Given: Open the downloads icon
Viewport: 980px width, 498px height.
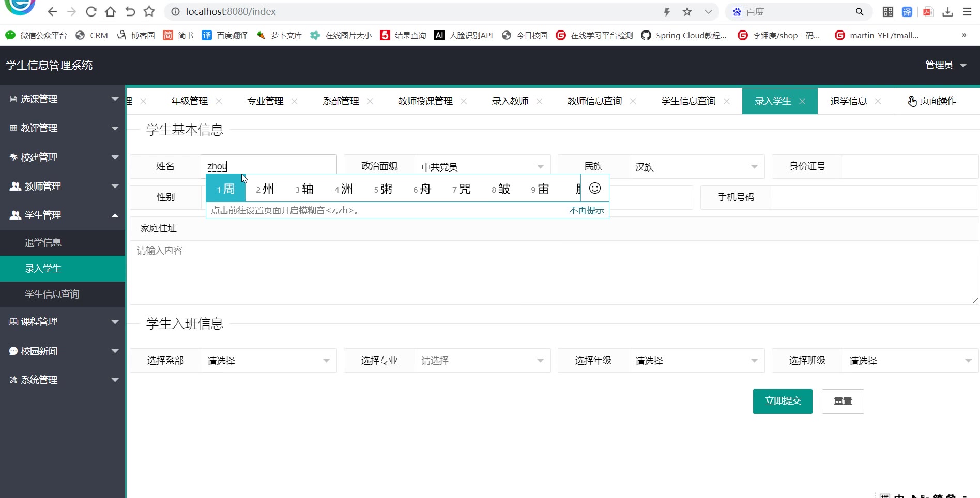Looking at the screenshot, I should [x=947, y=12].
